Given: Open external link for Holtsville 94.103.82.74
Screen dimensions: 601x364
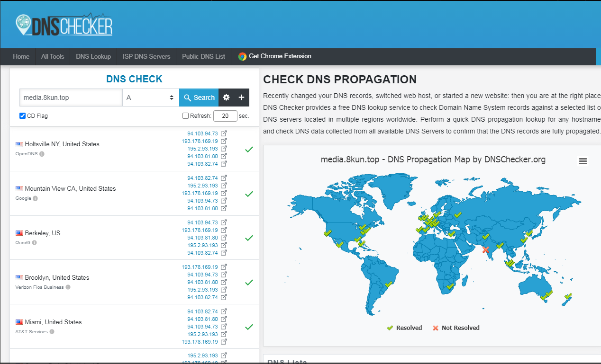Looking at the screenshot, I should 224,164.
